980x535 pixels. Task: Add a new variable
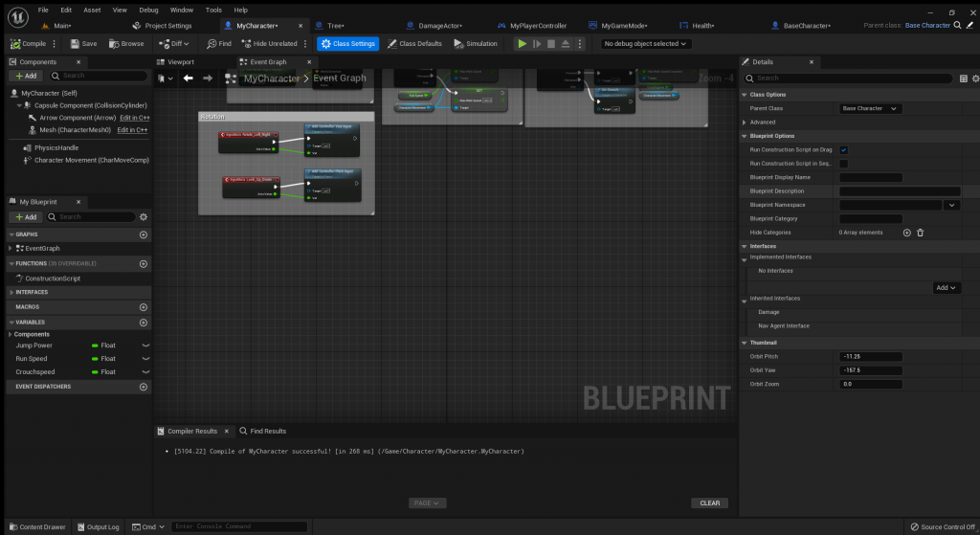click(144, 323)
